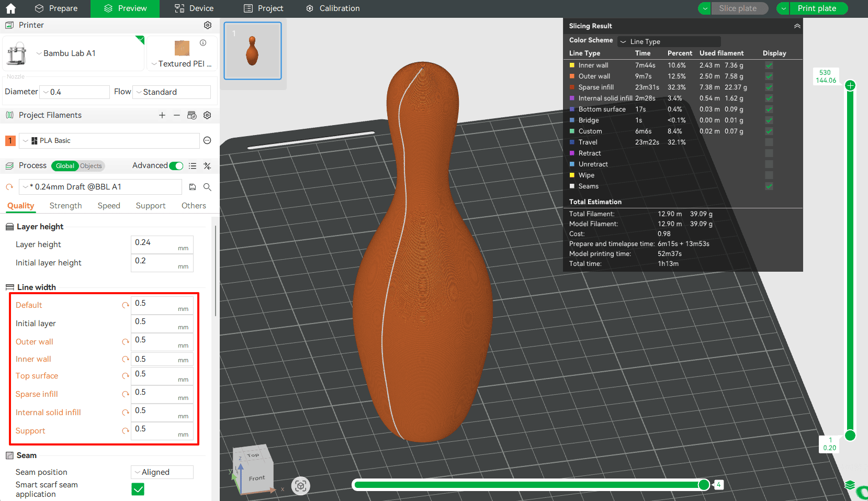Viewport: 868px width, 501px height.
Task: Open the Color Scheme dropdown
Action: click(x=669, y=41)
